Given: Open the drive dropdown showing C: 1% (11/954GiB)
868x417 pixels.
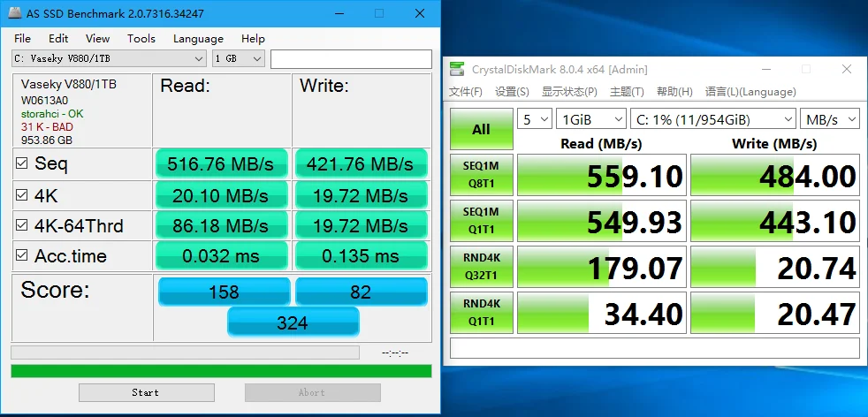Looking at the screenshot, I should (713, 119).
